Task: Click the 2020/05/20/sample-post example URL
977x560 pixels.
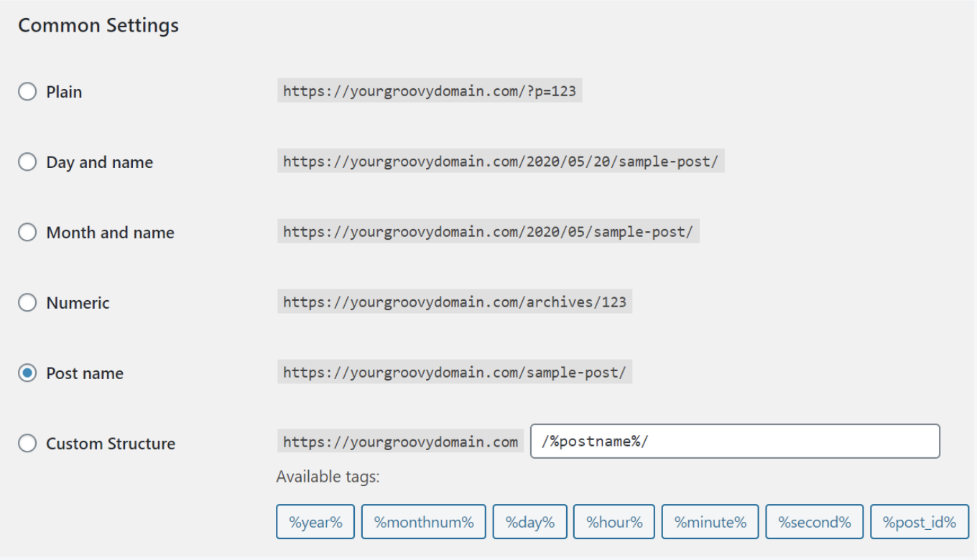Action: tap(501, 162)
